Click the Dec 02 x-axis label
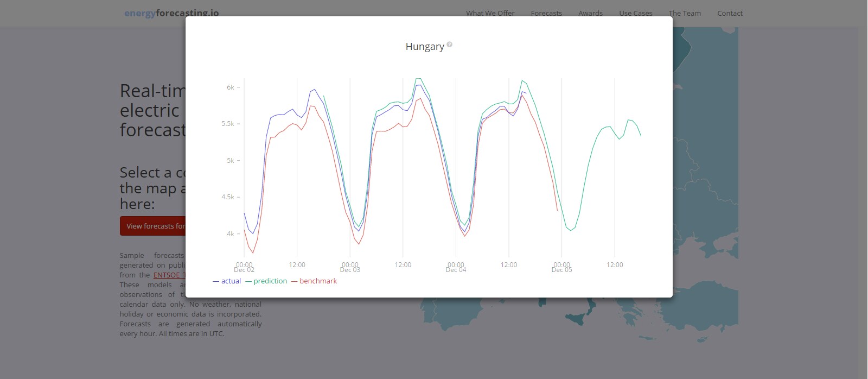Image resolution: width=868 pixels, height=379 pixels. coord(244,269)
